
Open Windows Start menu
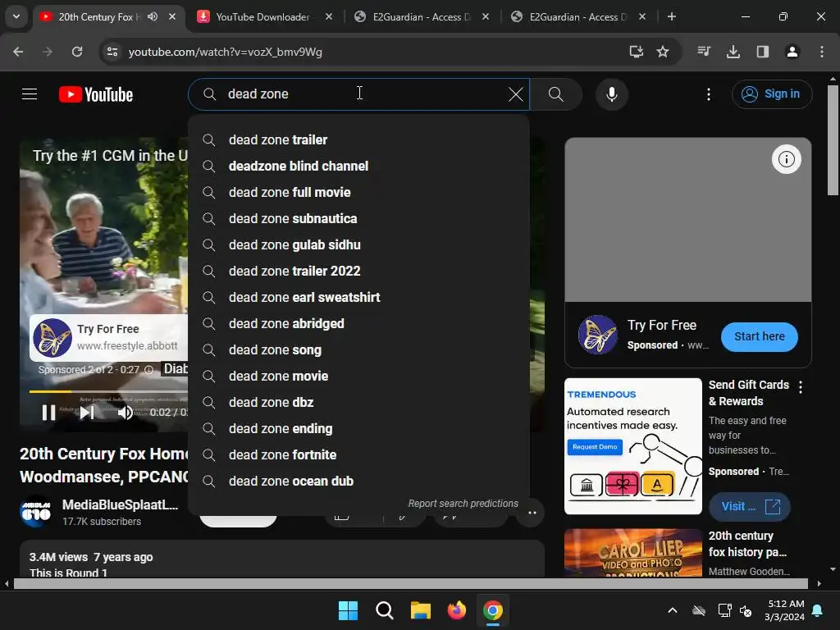click(348, 610)
